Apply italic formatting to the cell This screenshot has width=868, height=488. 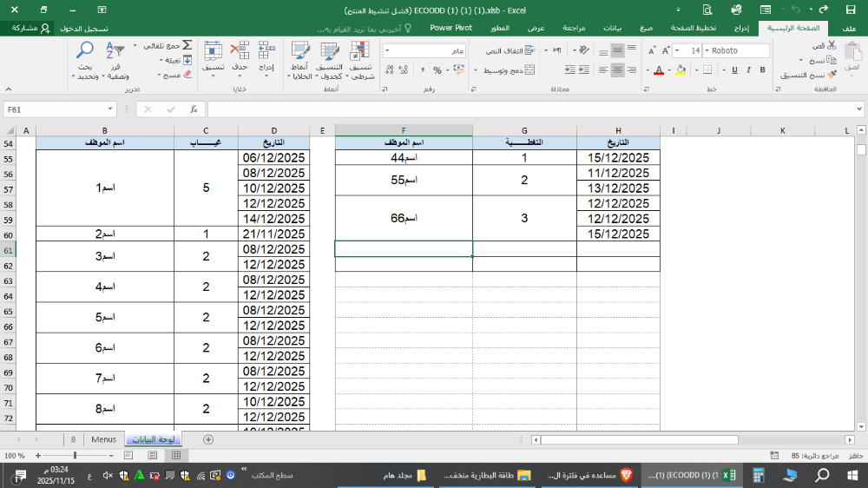[x=749, y=70]
